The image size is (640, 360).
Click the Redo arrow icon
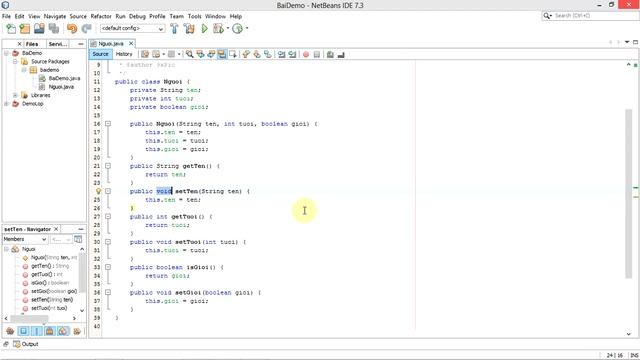pos(87,29)
